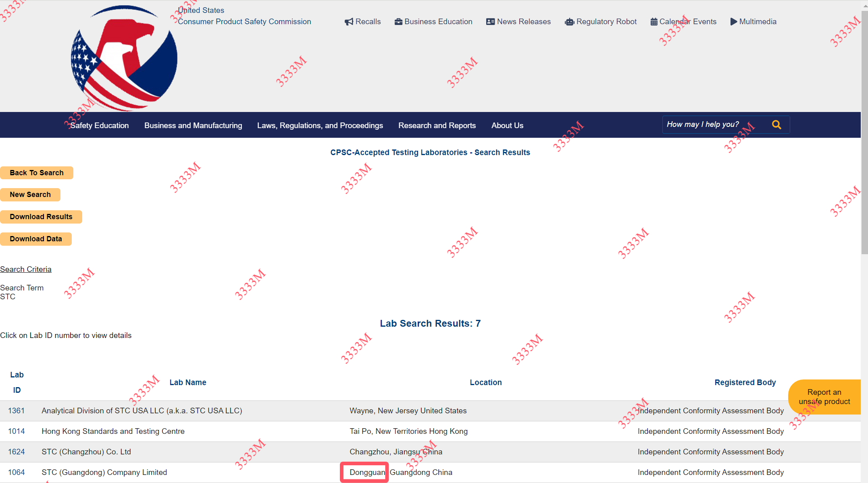Viewport: 868px width, 483px height.
Task: Open lab ID 1361 details
Action: pyautogui.click(x=17, y=411)
